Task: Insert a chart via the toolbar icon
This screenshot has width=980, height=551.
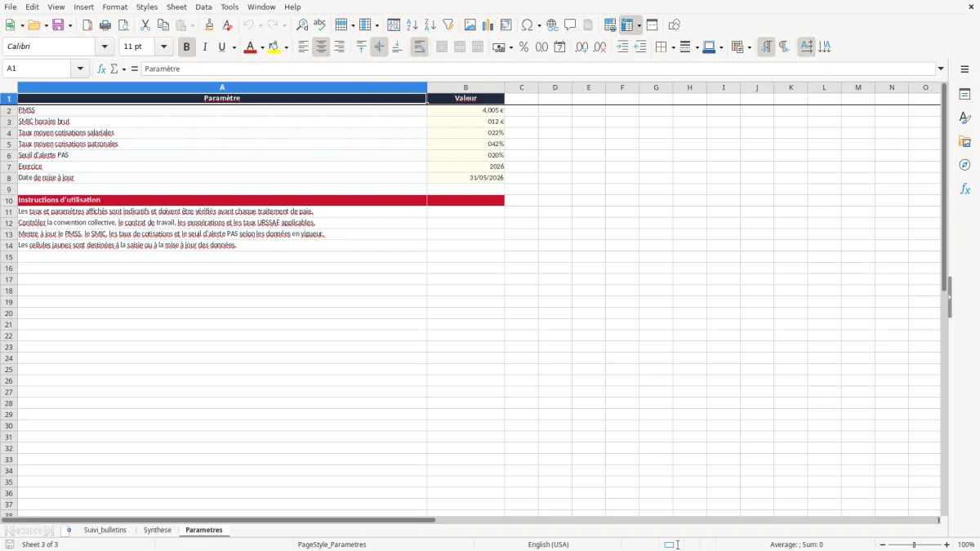Action: click(x=488, y=25)
